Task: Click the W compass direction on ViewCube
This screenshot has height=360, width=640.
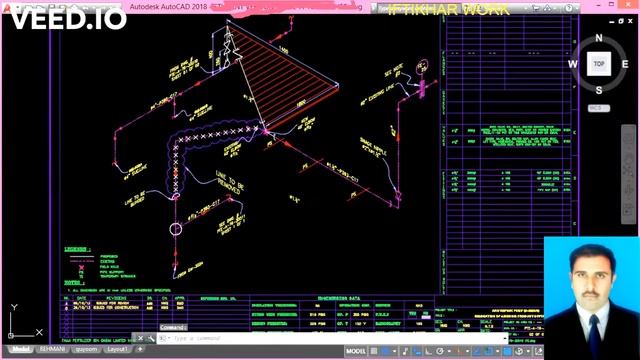Action: pyautogui.click(x=573, y=64)
